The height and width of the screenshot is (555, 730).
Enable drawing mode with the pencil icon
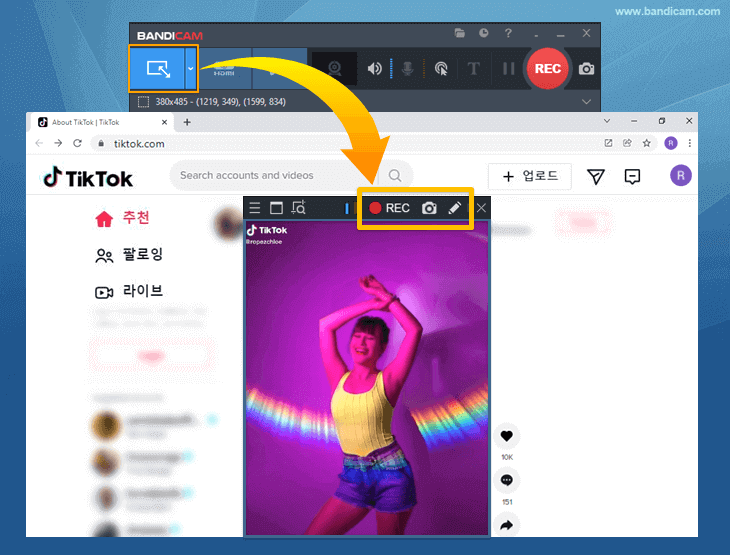(x=454, y=208)
